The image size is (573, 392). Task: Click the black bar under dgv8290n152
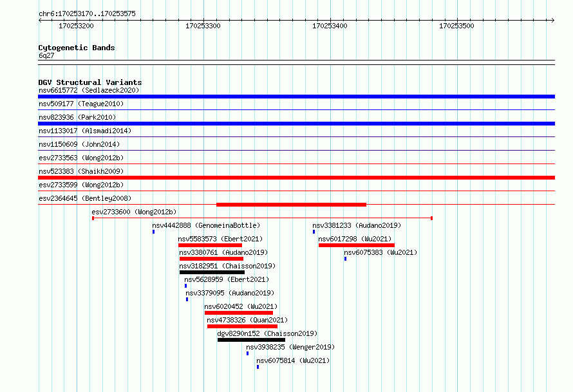[252, 340]
